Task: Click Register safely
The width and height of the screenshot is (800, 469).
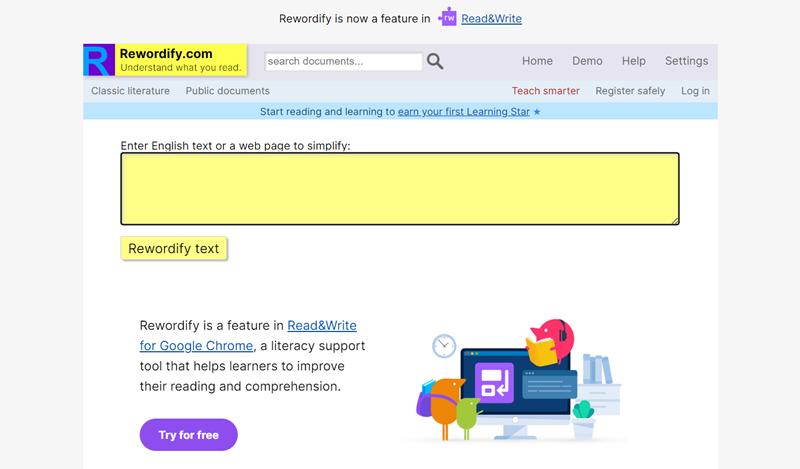Action: [630, 91]
